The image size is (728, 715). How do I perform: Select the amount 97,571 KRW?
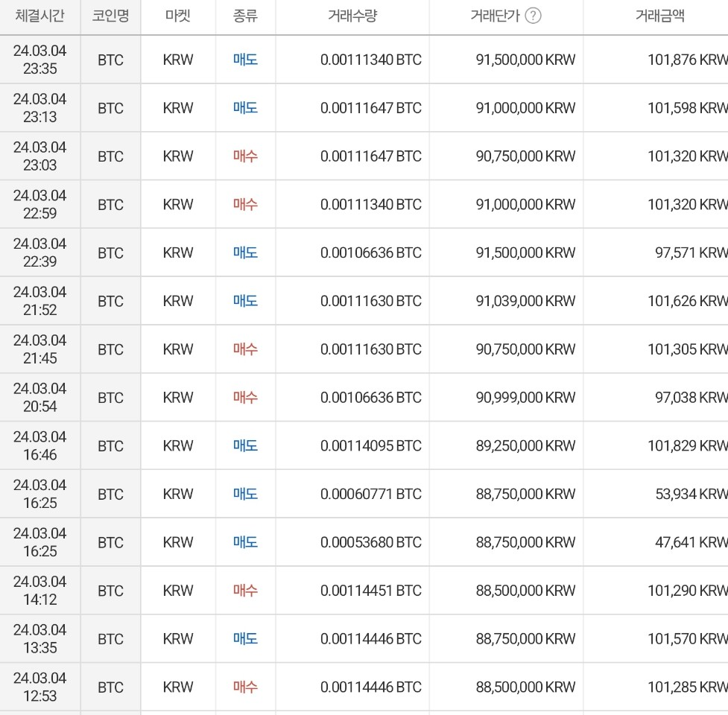pyautogui.click(x=691, y=252)
